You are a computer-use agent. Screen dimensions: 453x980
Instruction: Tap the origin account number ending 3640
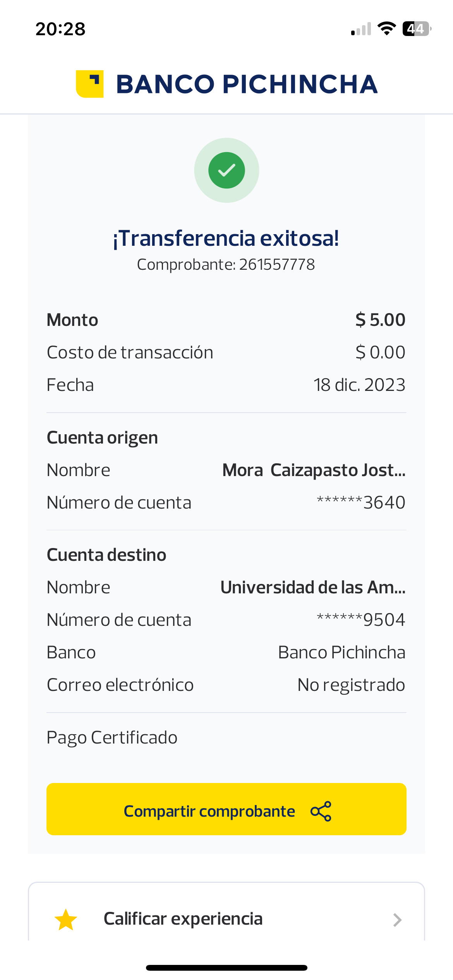coord(361,503)
